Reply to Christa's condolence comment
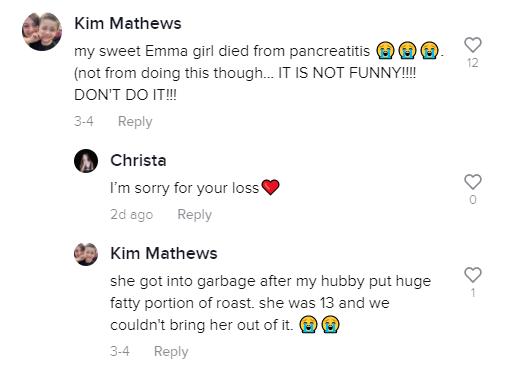 (195, 215)
